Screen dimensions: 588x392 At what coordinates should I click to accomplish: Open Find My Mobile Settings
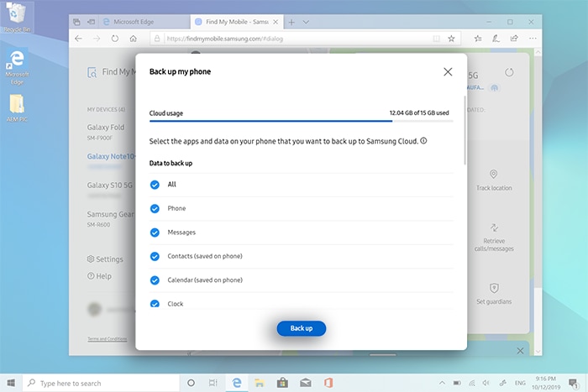tap(105, 259)
